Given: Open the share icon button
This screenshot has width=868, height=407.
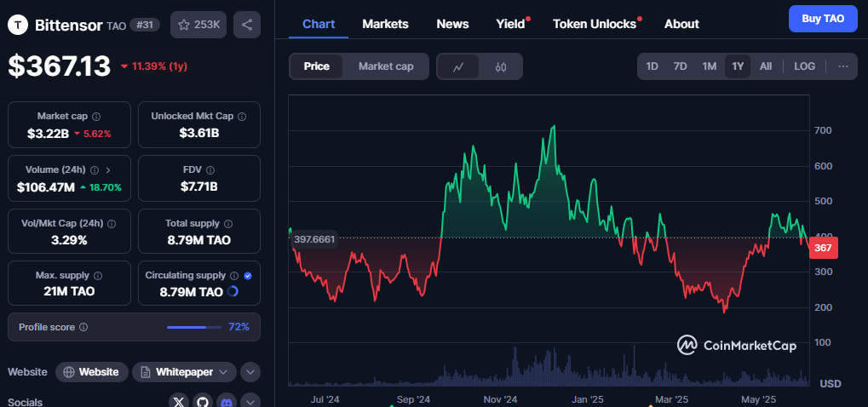Looking at the screenshot, I should pos(247,25).
